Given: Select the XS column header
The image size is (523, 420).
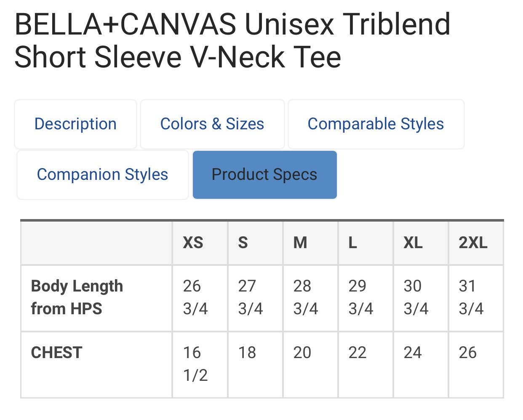Looking at the screenshot, I should pyautogui.click(x=193, y=243).
